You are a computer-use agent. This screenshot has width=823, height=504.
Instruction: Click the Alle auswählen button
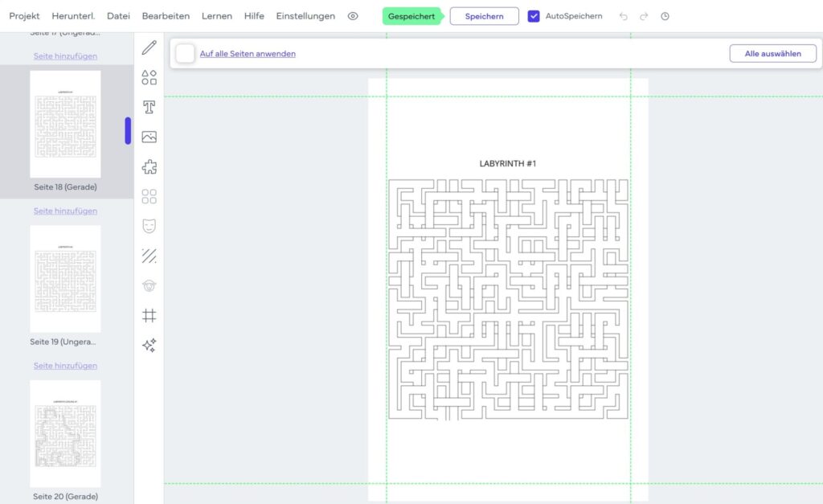[x=773, y=54]
